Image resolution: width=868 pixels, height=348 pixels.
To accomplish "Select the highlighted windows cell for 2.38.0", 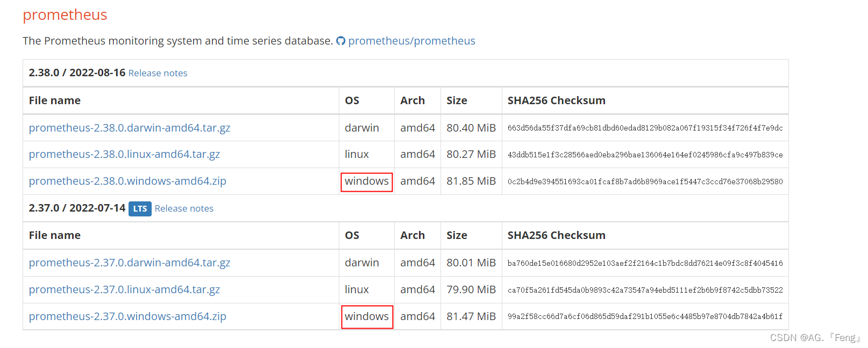I will 366,182.
